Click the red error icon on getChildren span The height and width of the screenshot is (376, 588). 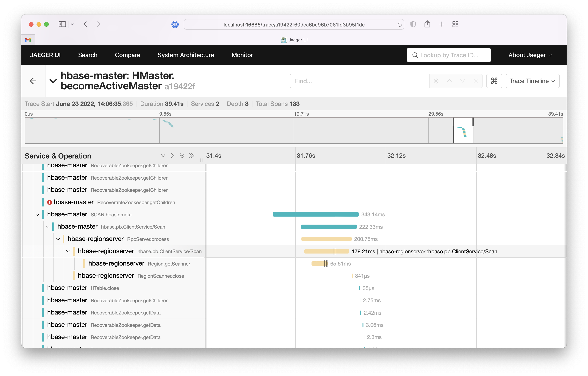pos(49,202)
